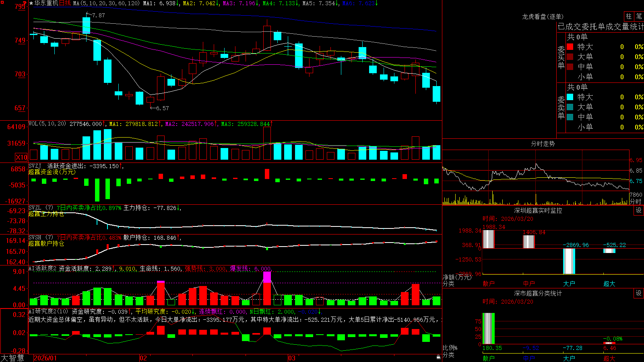Click the teal 中单 sell-order swatch
Image resolution: width=644 pixels, height=362 pixels.
click(x=570, y=117)
